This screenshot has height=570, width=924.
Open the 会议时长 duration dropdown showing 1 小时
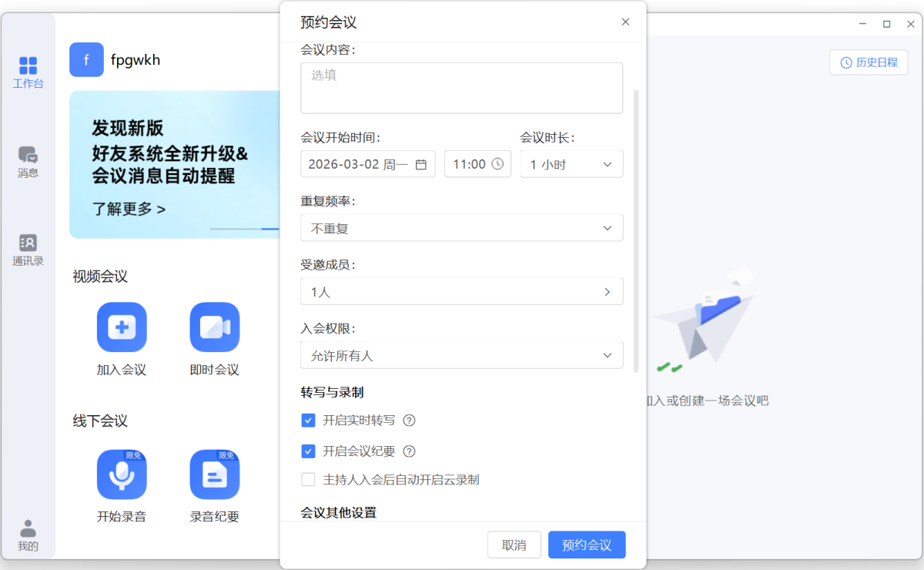571,164
